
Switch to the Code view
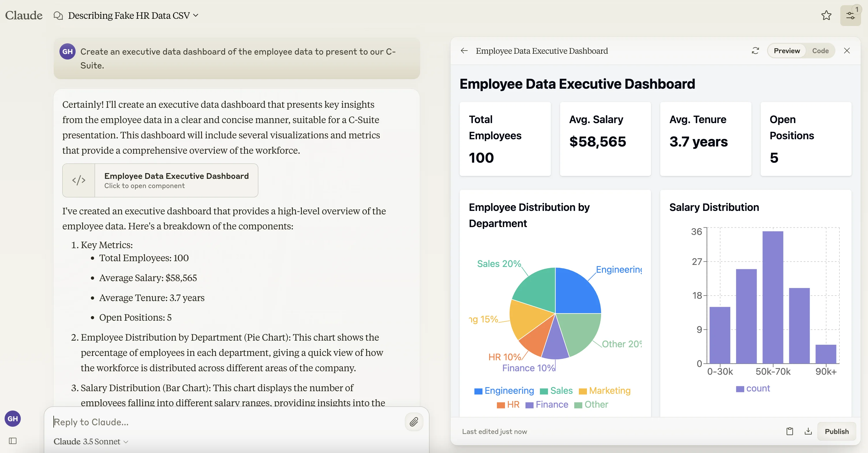tap(820, 51)
